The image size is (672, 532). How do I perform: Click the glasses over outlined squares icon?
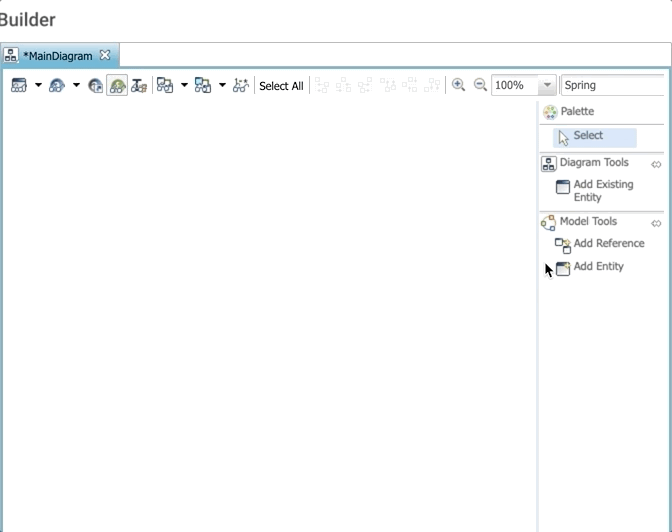pos(165,85)
